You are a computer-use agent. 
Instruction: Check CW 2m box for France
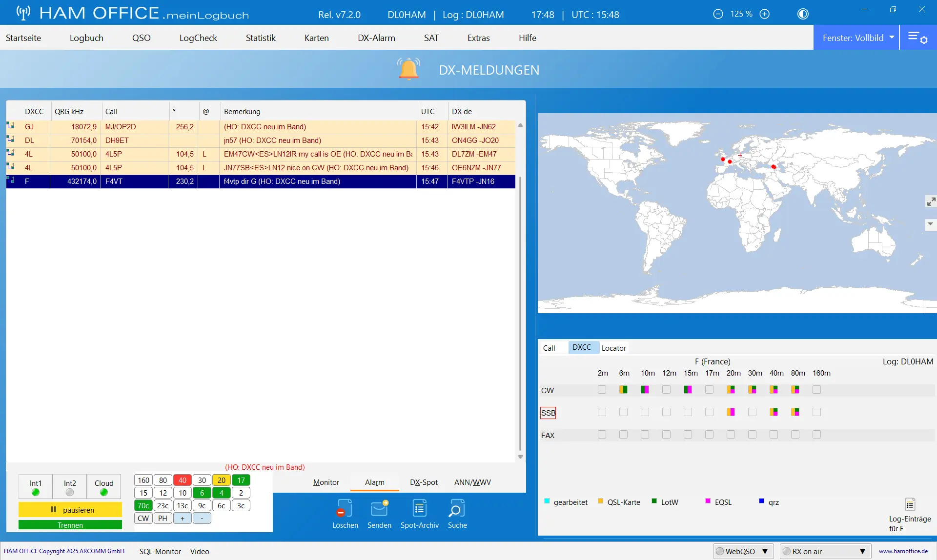602,389
